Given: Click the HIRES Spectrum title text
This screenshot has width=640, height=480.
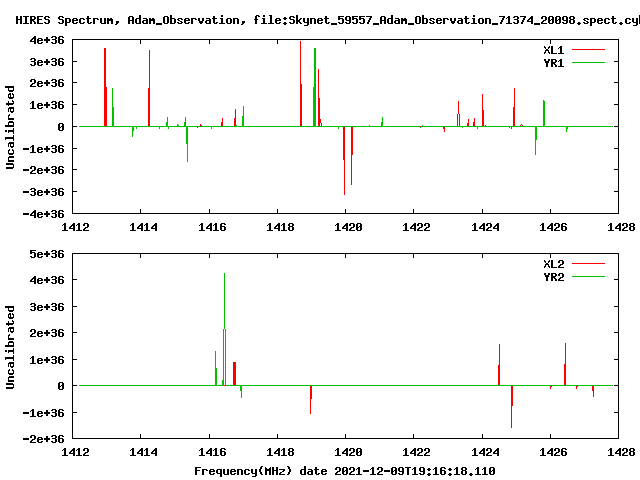Looking at the screenshot, I should click(x=327, y=20).
